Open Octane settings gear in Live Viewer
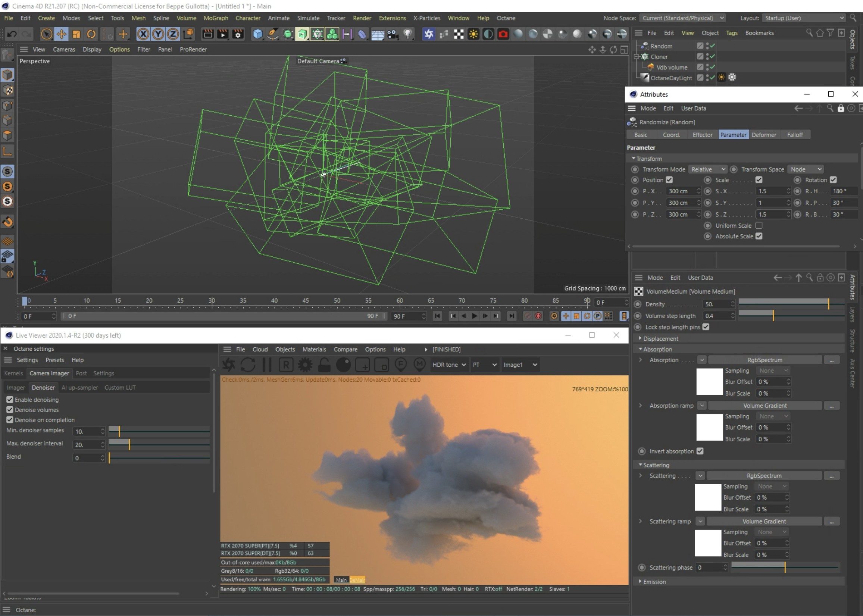863x616 pixels. click(x=305, y=365)
